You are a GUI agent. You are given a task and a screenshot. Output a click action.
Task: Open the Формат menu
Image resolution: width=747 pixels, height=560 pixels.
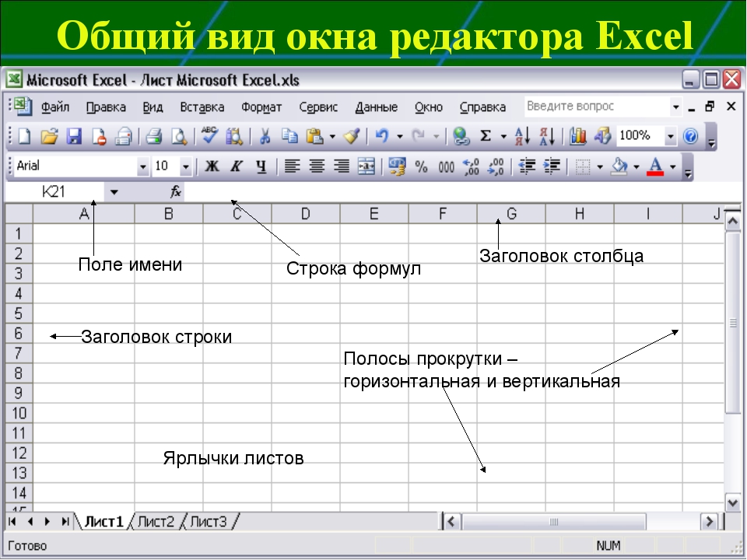(261, 107)
